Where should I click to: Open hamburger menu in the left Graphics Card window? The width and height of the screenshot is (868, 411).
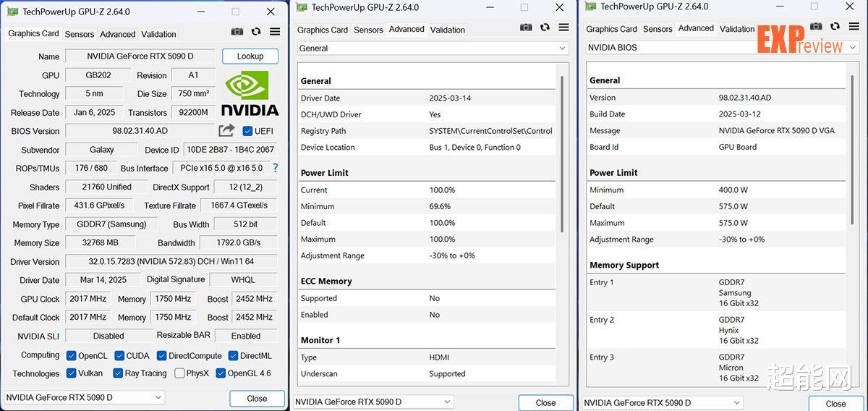[275, 32]
